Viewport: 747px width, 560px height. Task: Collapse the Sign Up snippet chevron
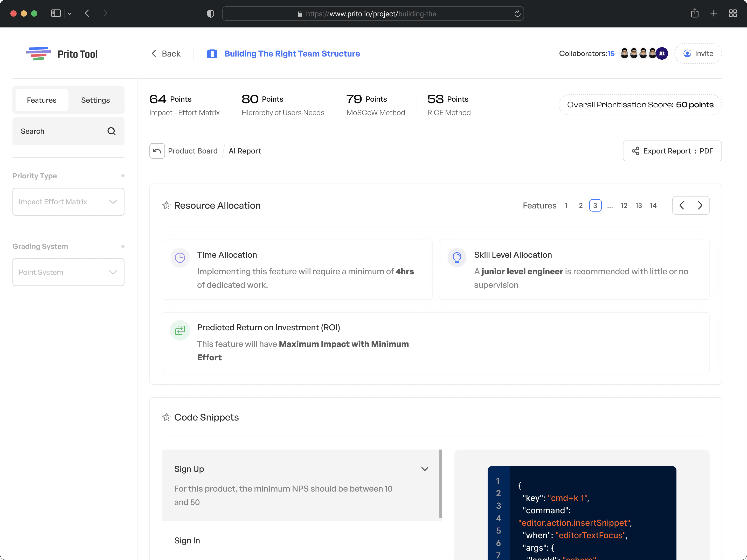click(425, 469)
